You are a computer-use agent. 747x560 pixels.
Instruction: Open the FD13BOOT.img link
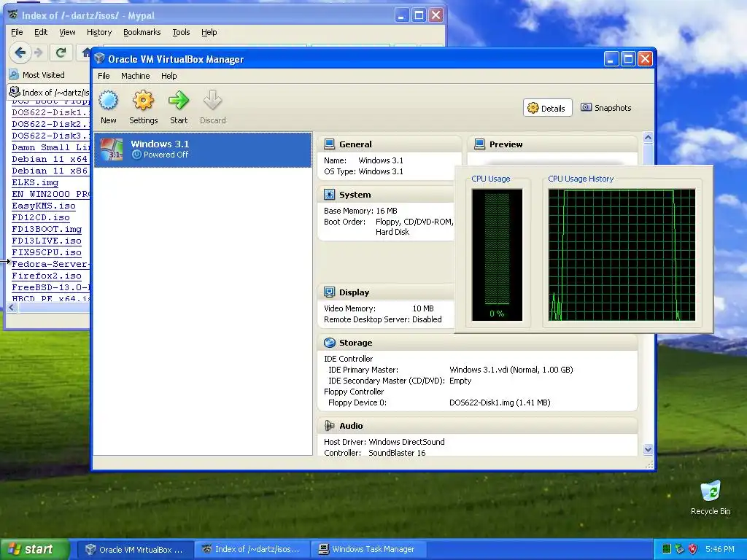(47, 229)
